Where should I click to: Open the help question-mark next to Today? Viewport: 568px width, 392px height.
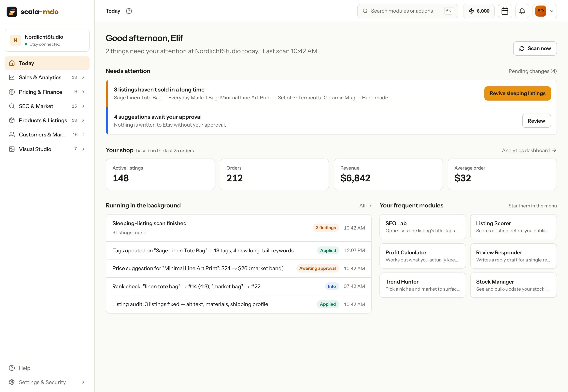129,11
